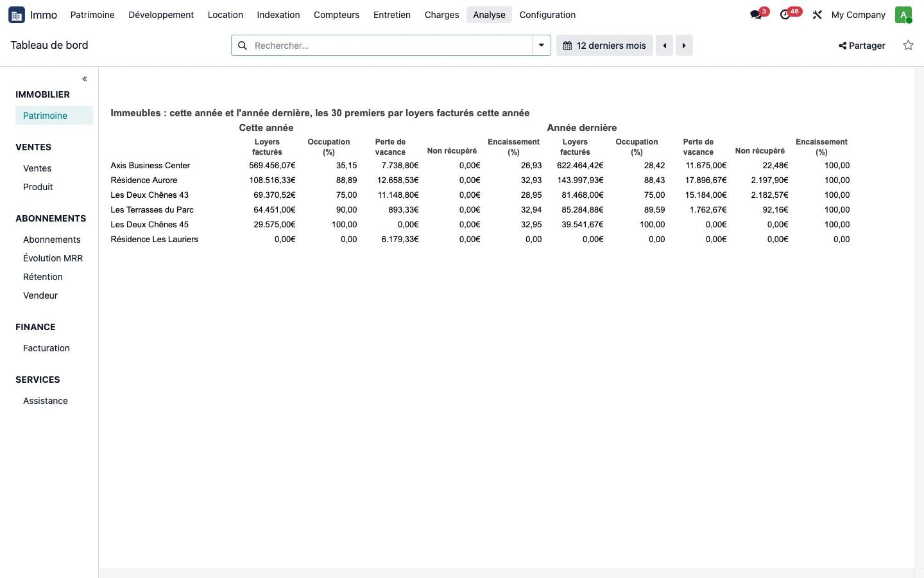Open the 12 derniers mois date filter
Viewport: 924px width, 578px height.
coord(604,46)
